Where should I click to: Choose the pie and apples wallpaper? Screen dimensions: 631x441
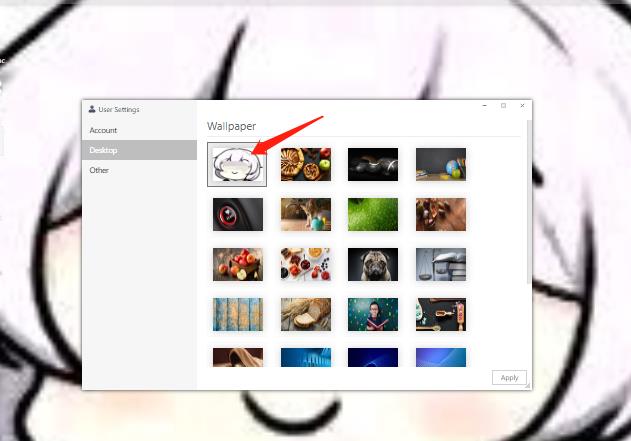click(306, 164)
